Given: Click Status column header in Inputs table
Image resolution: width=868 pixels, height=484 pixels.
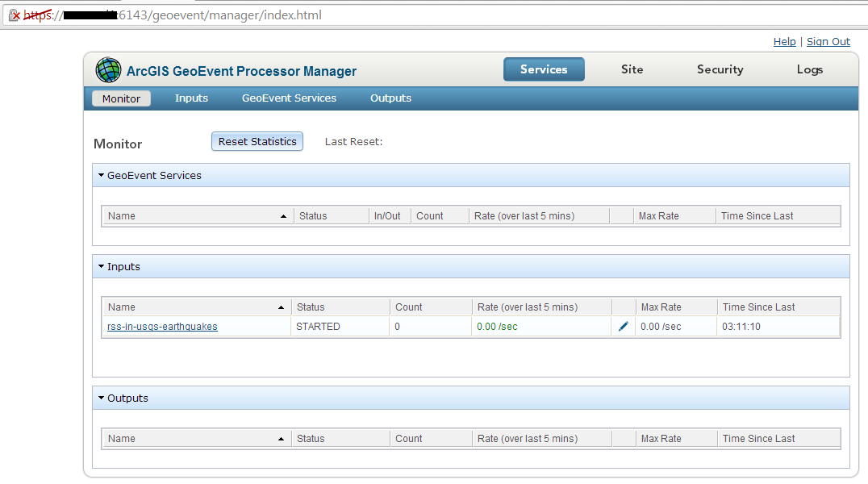Looking at the screenshot, I should tap(340, 307).
